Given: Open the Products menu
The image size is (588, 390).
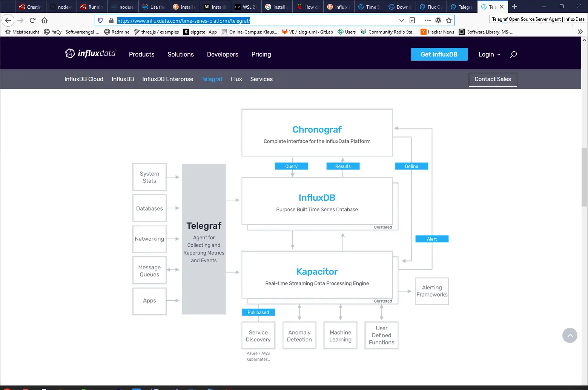Looking at the screenshot, I should click(x=141, y=54).
